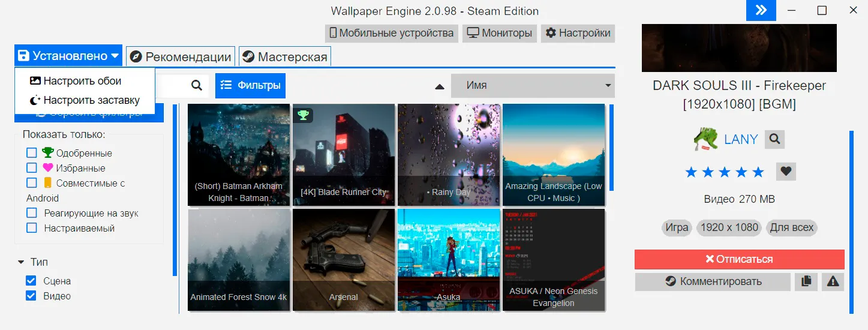This screenshot has width=868, height=330.
Task: Select ASUKA / Neon Genesis Evangelion wallpaper
Action: click(x=554, y=260)
